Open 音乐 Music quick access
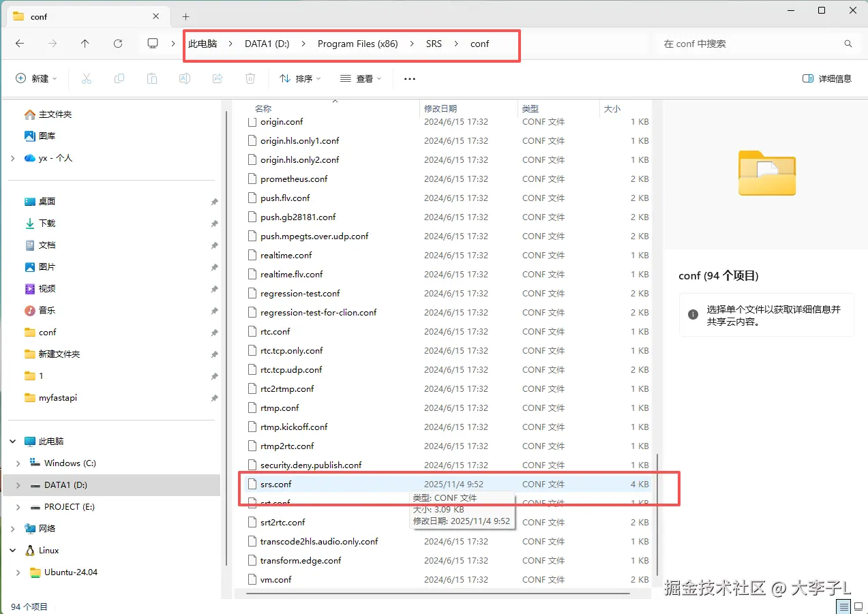 [40, 311]
